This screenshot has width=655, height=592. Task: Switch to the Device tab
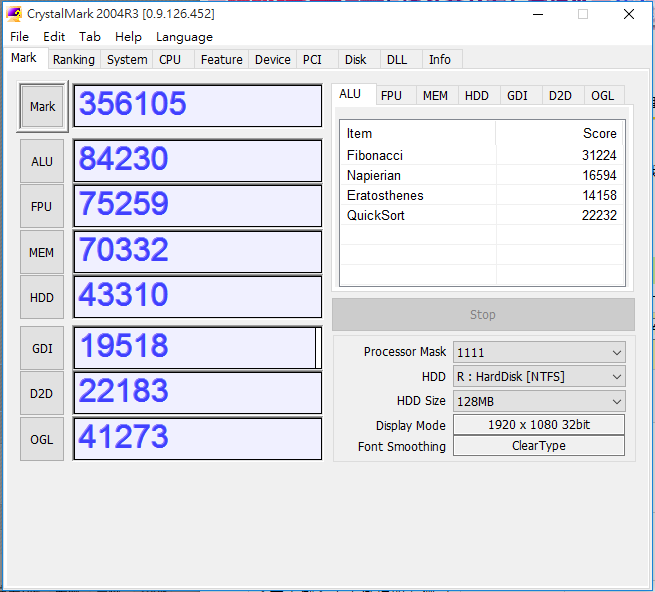[x=272, y=59]
